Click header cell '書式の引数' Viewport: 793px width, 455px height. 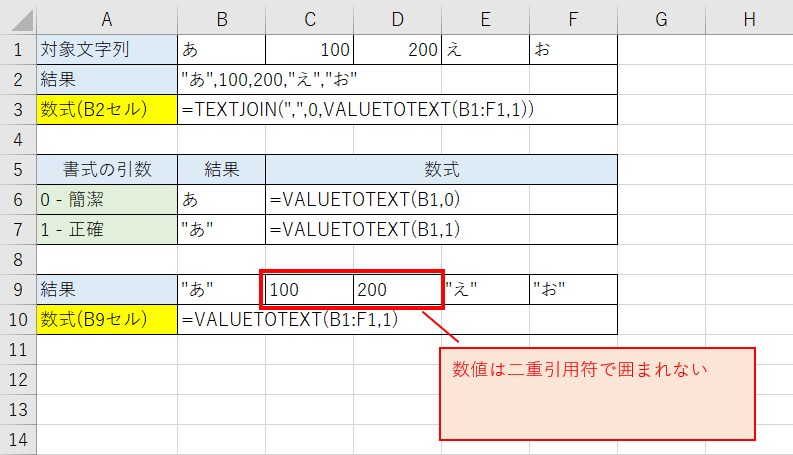tap(107, 169)
